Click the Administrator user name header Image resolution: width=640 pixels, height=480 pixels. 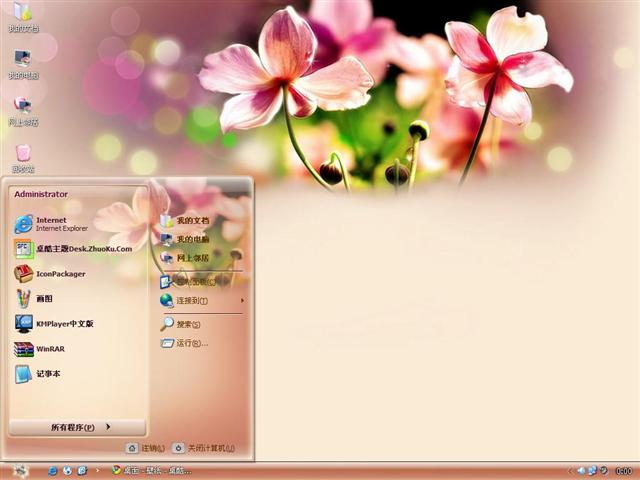[41, 194]
